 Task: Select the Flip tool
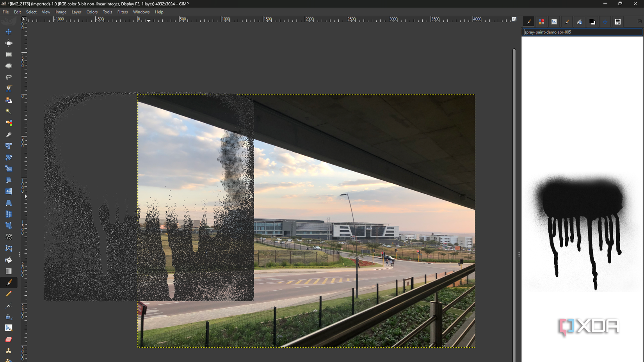click(x=9, y=192)
